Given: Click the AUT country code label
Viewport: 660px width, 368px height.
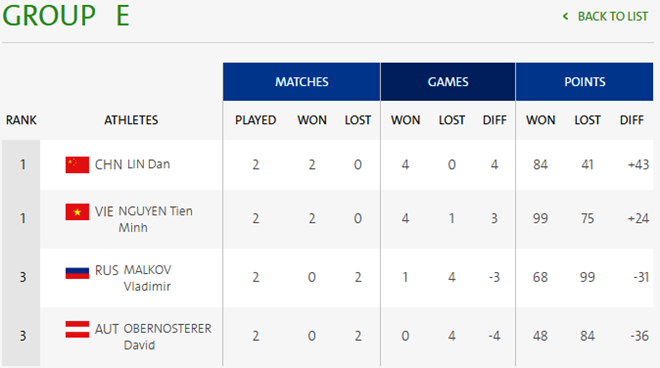Looking at the screenshot, I should [x=107, y=329].
